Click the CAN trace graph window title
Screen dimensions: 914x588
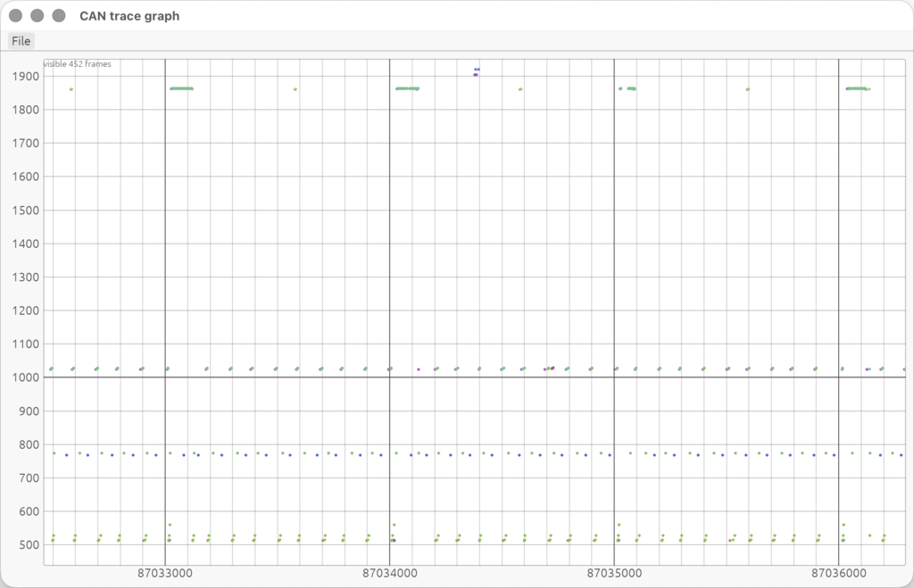pos(129,16)
